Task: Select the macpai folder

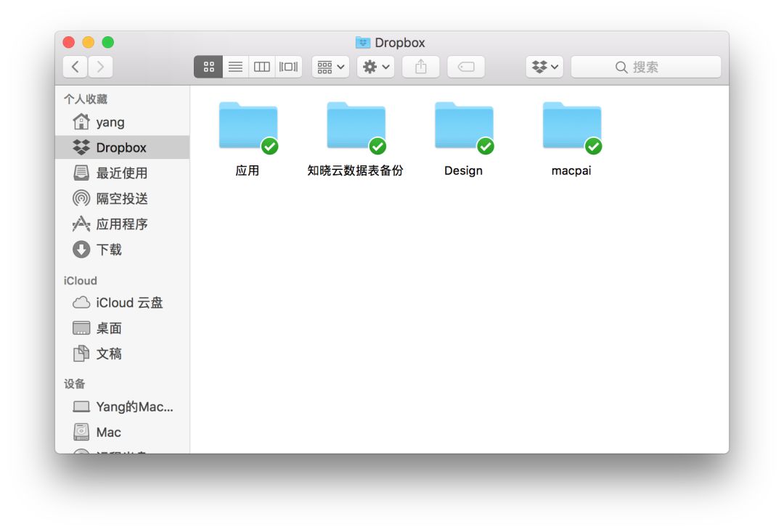Action: tap(571, 128)
